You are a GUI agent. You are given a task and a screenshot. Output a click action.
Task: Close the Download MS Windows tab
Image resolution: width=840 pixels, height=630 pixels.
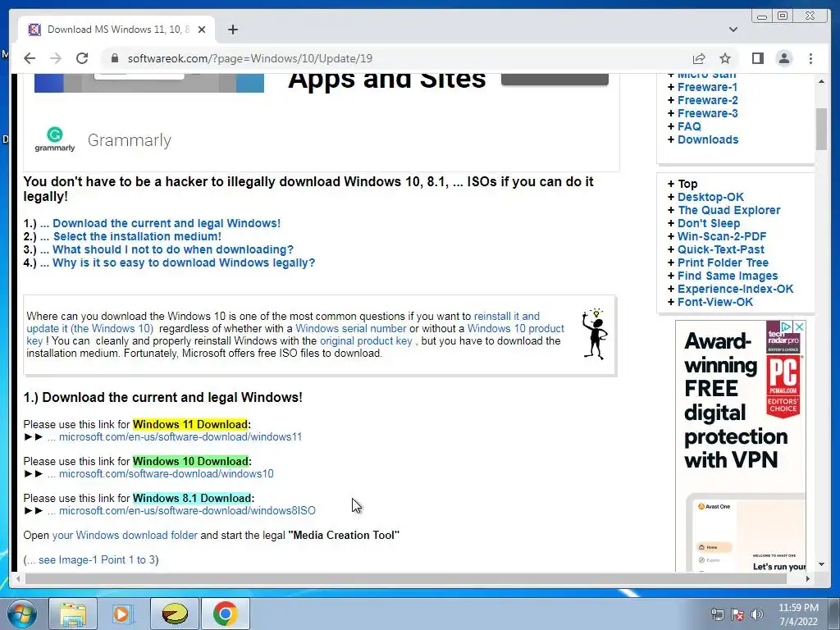click(x=202, y=30)
